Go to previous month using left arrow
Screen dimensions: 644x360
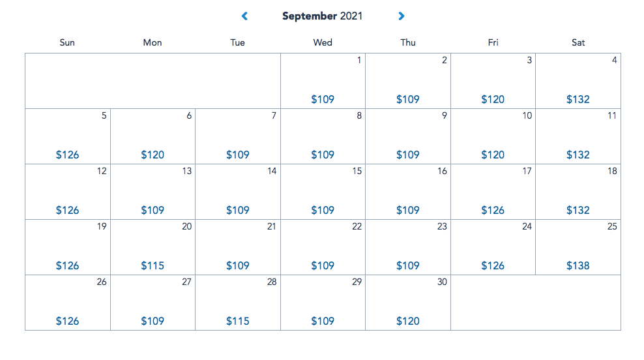coord(244,16)
